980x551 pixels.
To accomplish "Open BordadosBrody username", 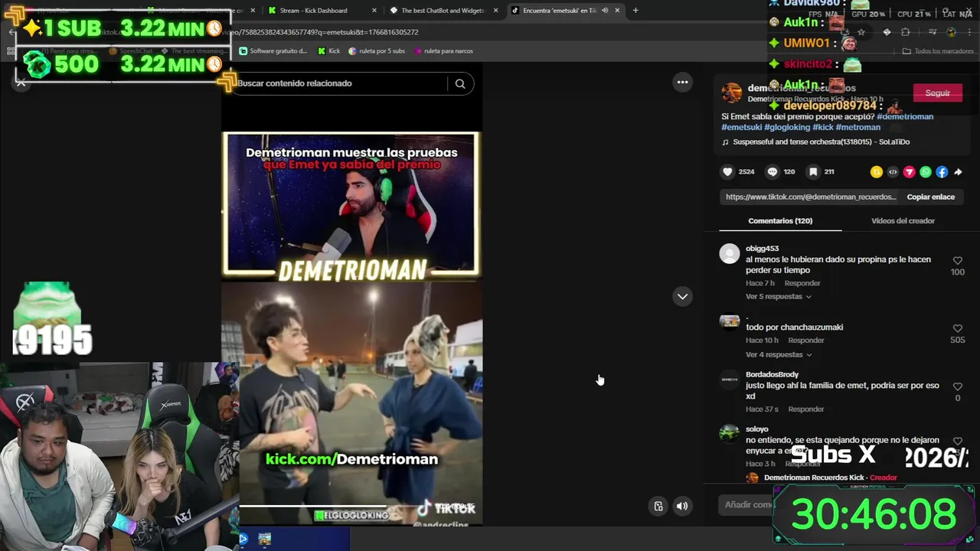I will coord(772,374).
